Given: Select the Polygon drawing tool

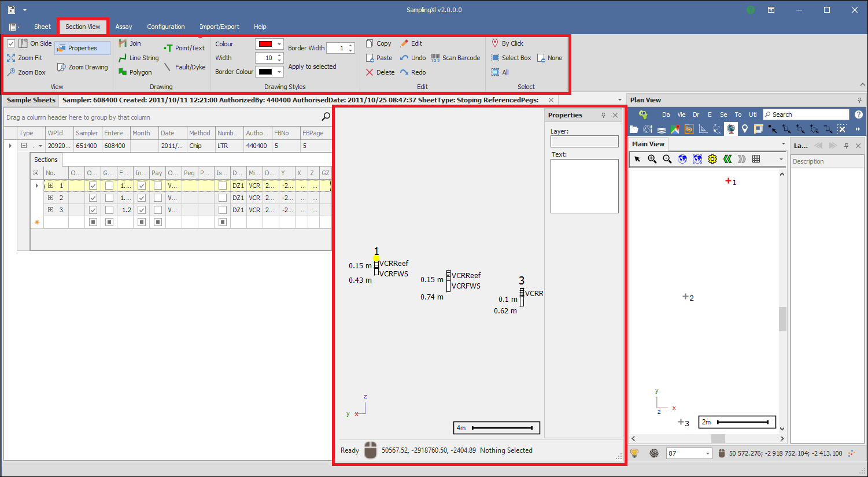Looking at the screenshot, I should pyautogui.click(x=135, y=72).
